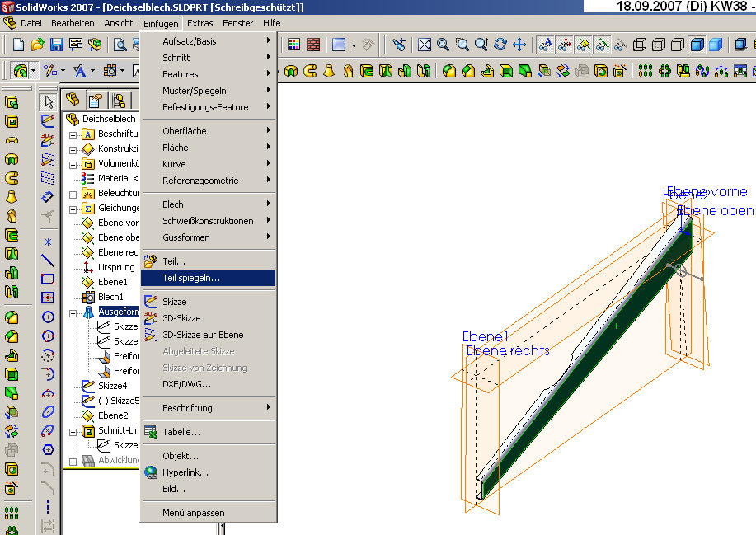Choose Menü anpassen entry
This screenshot has width=756, height=535.
209,513
